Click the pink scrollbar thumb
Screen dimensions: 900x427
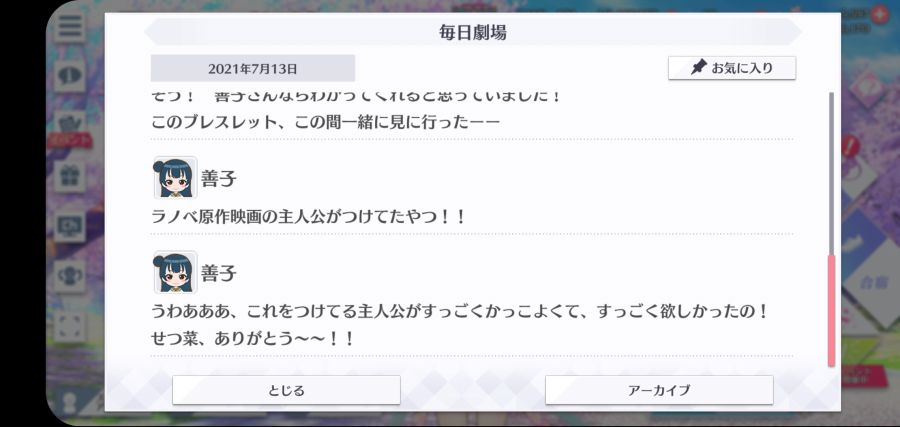coord(831,310)
